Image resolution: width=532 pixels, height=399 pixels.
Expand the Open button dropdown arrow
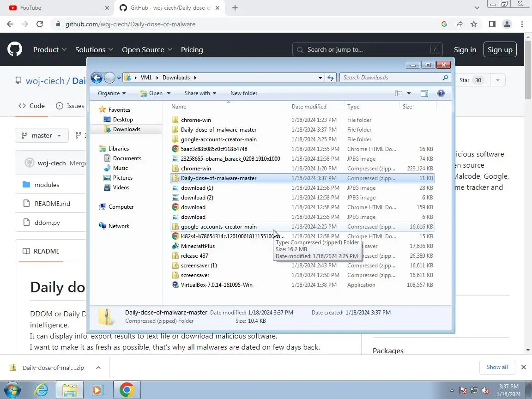point(169,93)
